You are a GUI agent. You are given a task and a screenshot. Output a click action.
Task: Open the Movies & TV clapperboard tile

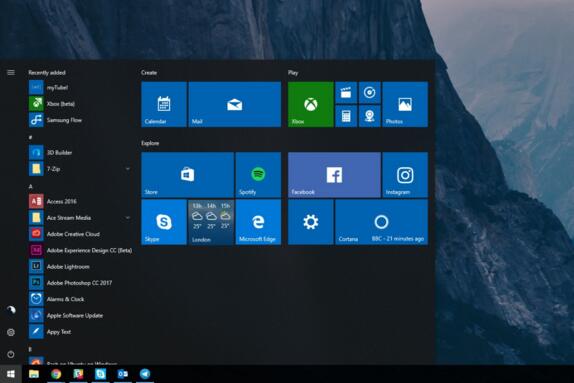click(x=346, y=93)
